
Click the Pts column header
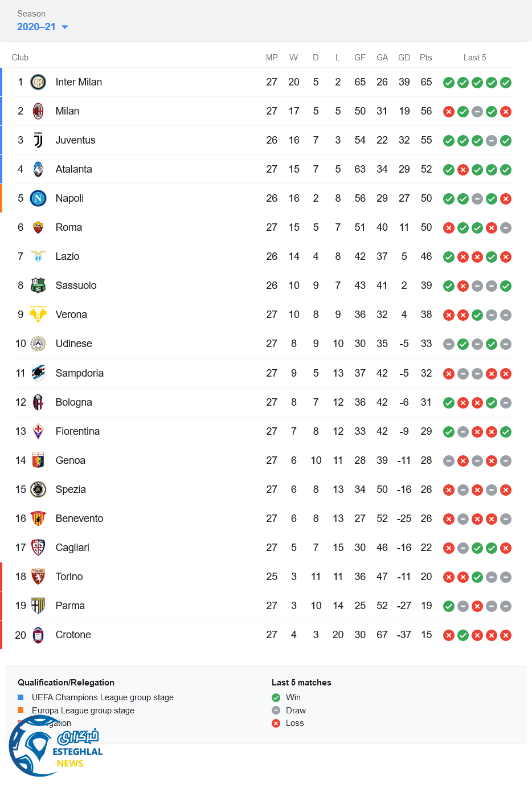click(426, 58)
